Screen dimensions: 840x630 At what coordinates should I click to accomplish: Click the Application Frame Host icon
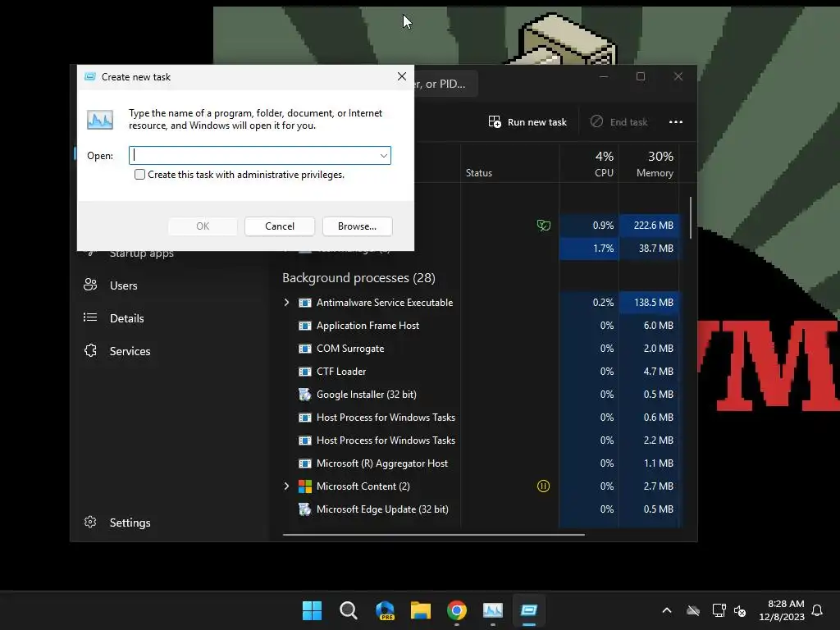point(305,326)
